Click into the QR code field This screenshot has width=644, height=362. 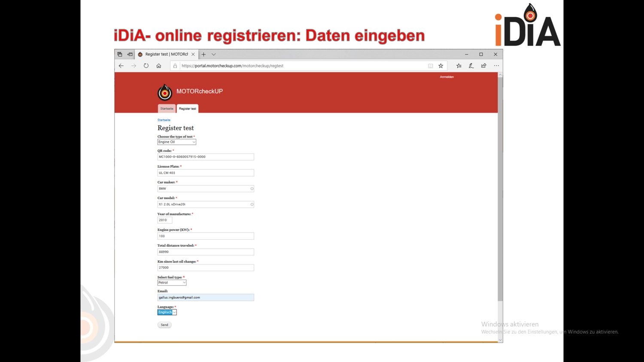pyautogui.click(x=205, y=157)
